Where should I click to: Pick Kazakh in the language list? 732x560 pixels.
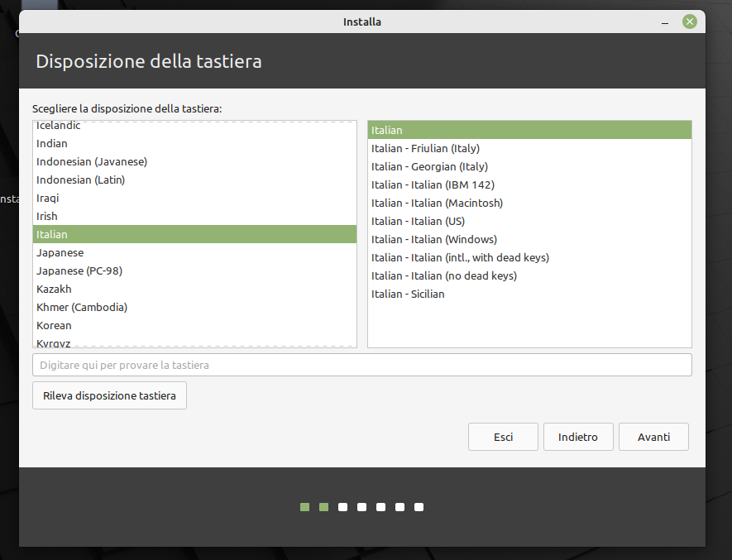(x=194, y=290)
